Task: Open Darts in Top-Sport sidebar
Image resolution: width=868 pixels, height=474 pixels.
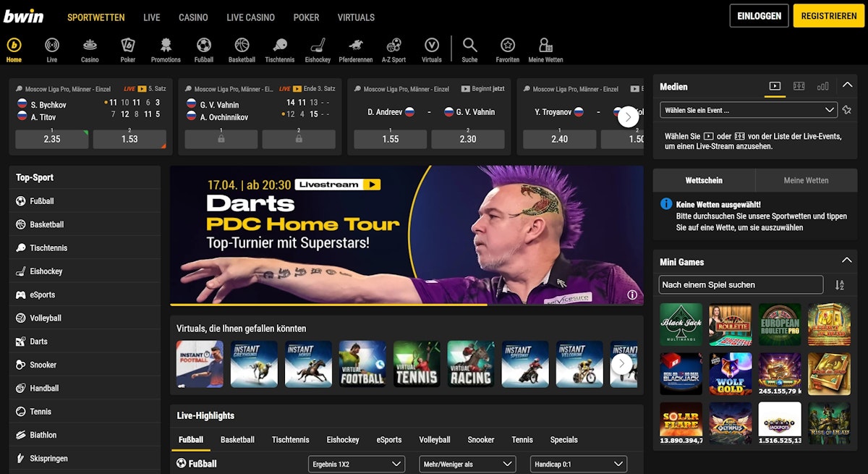Action: point(85,342)
